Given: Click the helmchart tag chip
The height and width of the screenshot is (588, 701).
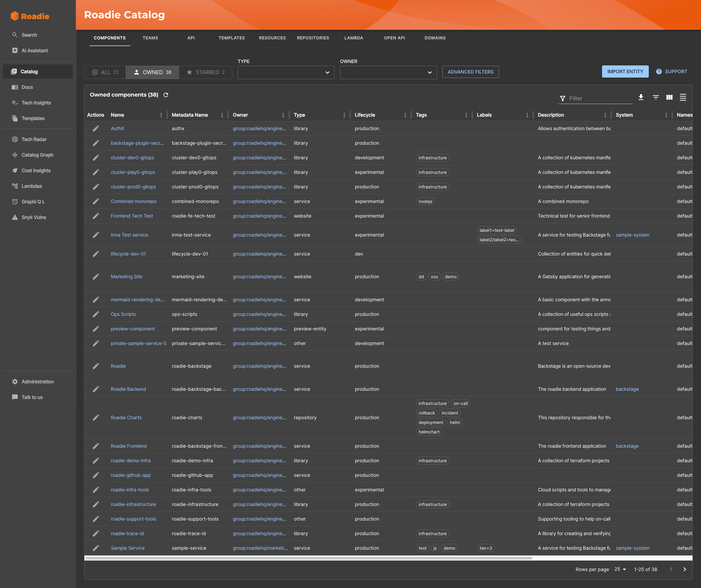Looking at the screenshot, I should (429, 432).
